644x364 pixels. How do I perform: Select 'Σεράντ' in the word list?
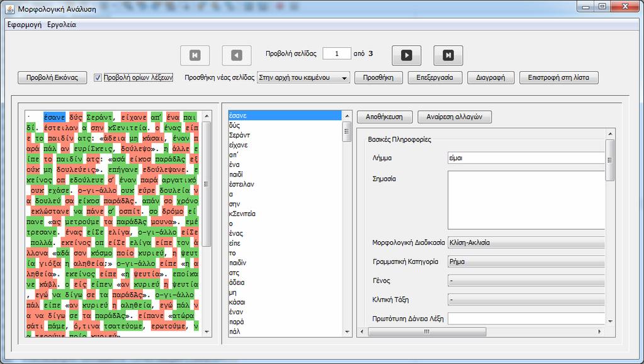285,135
